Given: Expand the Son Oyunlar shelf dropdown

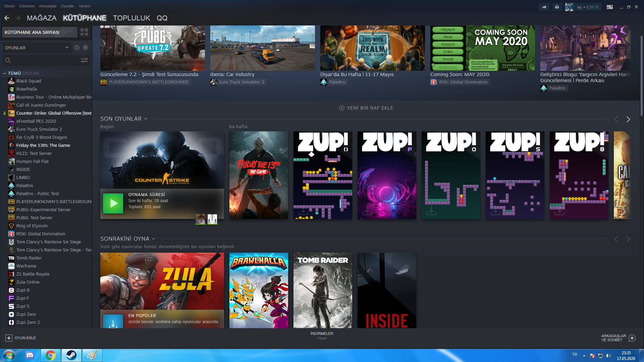Looking at the screenshot, I should point(146,119).
